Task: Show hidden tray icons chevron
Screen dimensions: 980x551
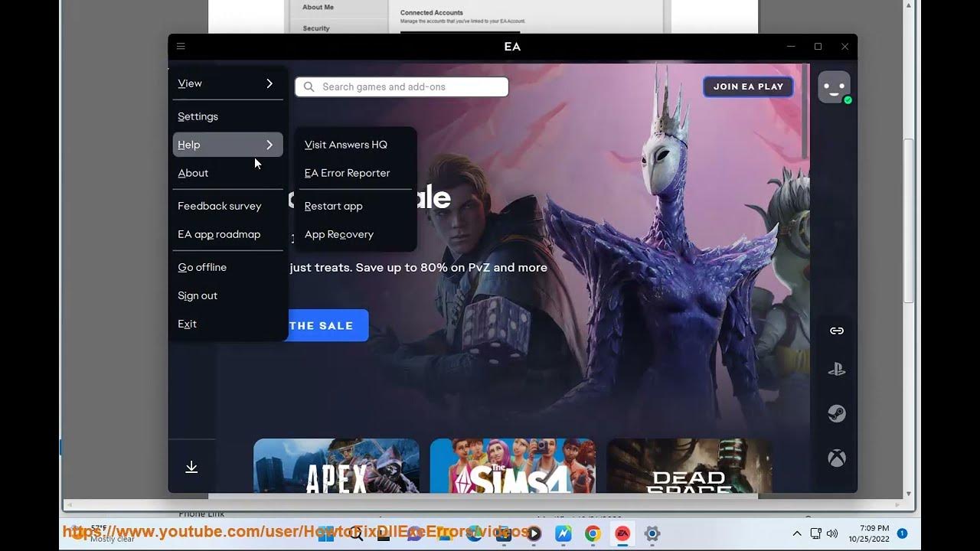Action: [797, 533]
